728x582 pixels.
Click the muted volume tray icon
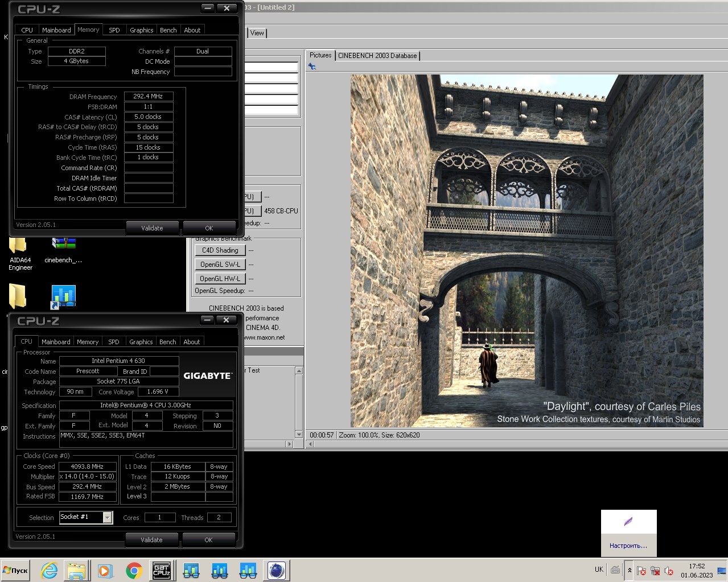[x=669, y=571]
